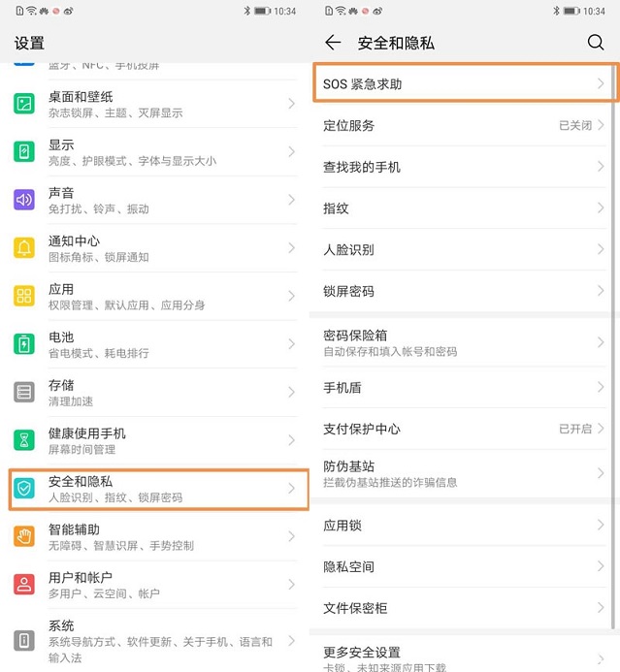The width and height of the screenshot is (620, 672).
Task: Open 智能辅助 settings entry
Action: click(155, 537)
